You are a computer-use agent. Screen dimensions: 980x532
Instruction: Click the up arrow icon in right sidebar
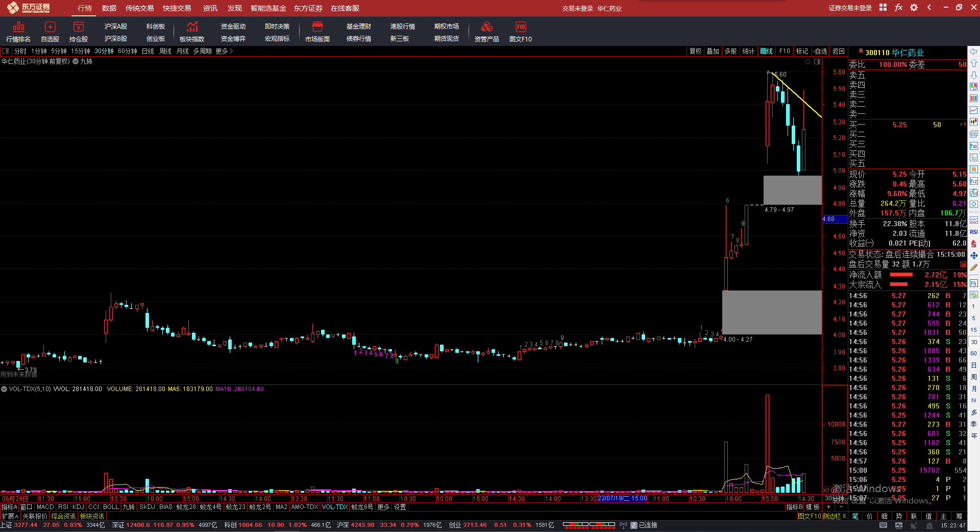(x=974, y=63)
